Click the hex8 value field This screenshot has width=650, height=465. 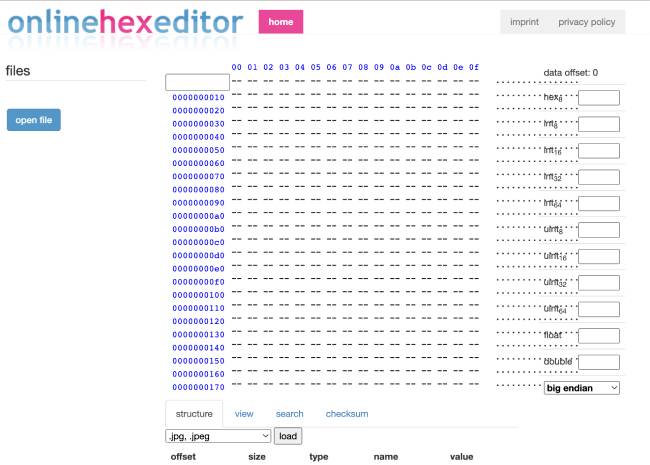599,98
